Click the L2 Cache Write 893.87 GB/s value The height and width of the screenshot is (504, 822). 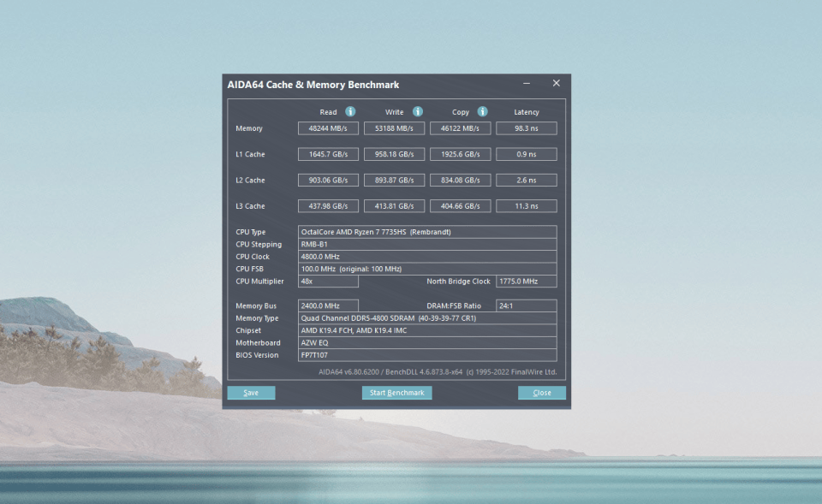(x=394, y=181)
